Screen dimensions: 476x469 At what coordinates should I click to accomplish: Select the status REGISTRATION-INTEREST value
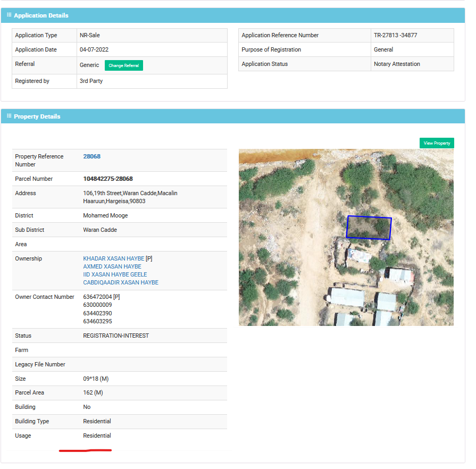(116, 336)
